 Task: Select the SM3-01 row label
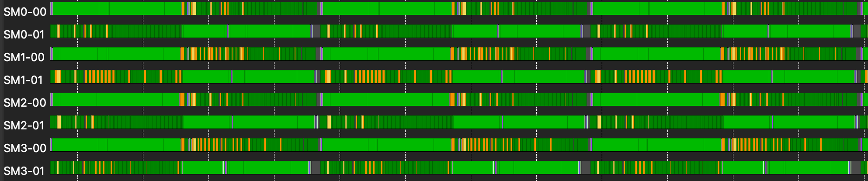tap(24, 171)
